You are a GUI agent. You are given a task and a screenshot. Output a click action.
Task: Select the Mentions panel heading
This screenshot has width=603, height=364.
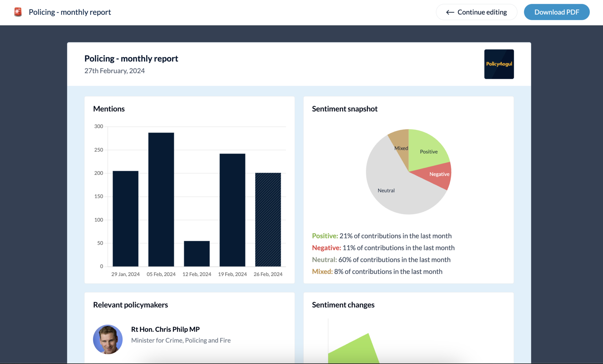coord(109,109)
